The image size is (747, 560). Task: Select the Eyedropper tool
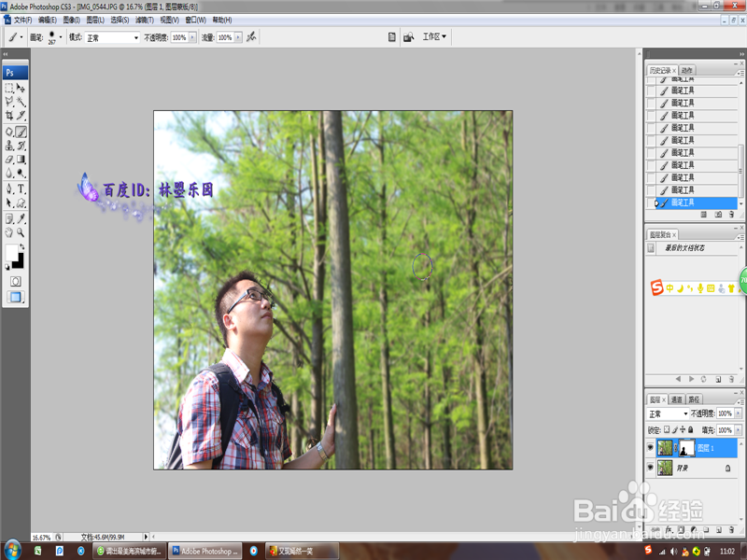pyautogui.click(x=21, y=219)
